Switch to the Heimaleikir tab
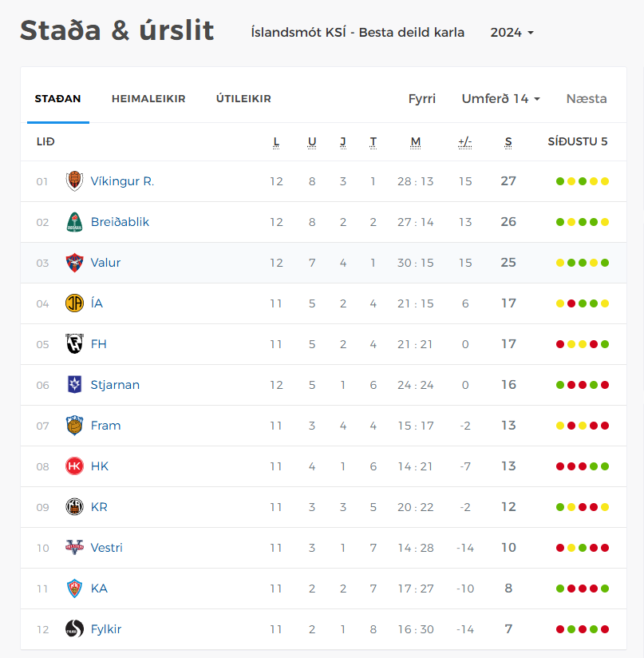Image resolution: width=644 pixels, height=658 pixels. [148, 98]
